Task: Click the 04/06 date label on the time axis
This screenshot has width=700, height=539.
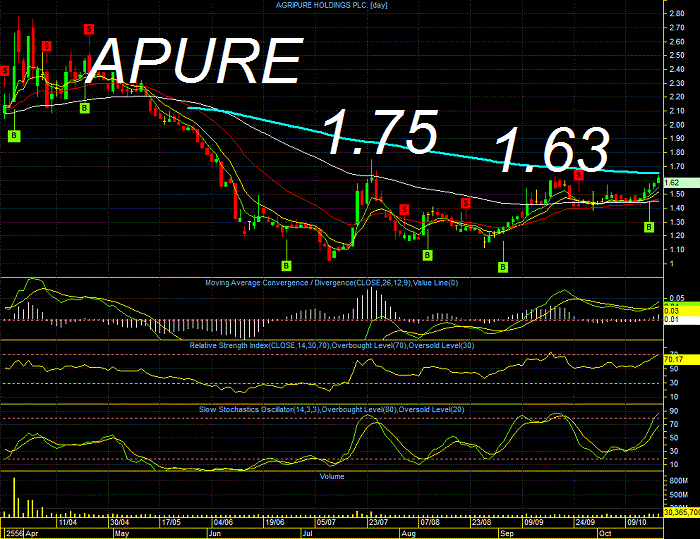Action: (x=223, y=522)
